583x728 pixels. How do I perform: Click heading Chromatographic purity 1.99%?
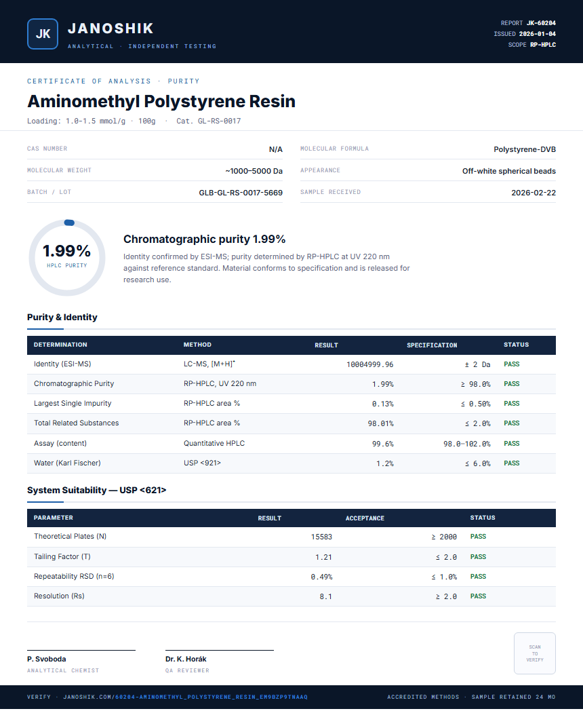[x=204, y=239]
